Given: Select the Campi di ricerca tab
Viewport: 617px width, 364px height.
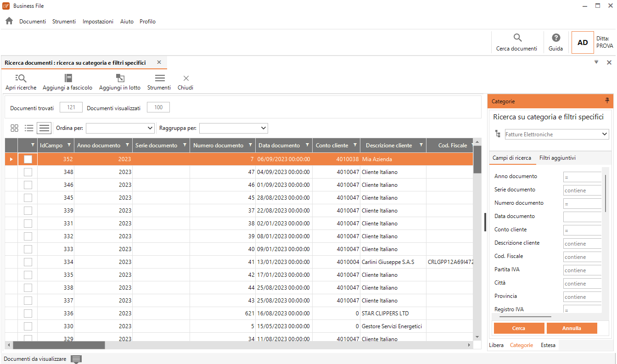Looking at the screenshot, I should (x=512, y=158).
